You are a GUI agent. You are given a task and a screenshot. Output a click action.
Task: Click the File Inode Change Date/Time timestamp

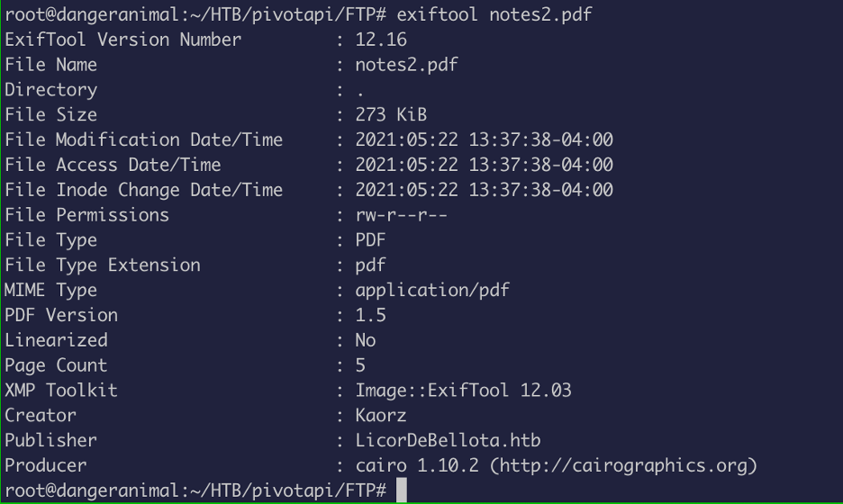(x=484, y=190)
